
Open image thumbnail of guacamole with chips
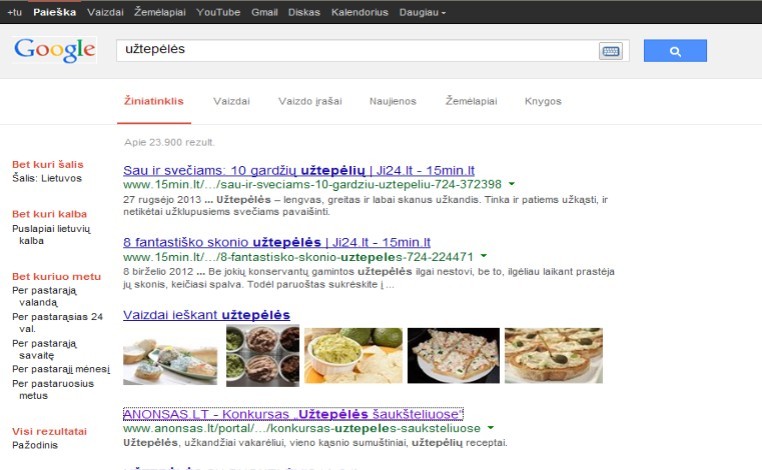click(353, 356)
